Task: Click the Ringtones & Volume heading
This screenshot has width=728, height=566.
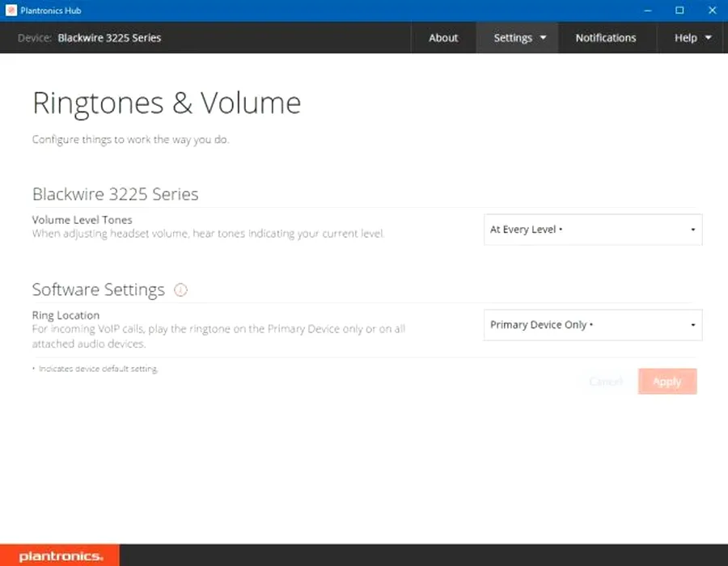Action: pos(167,103)
